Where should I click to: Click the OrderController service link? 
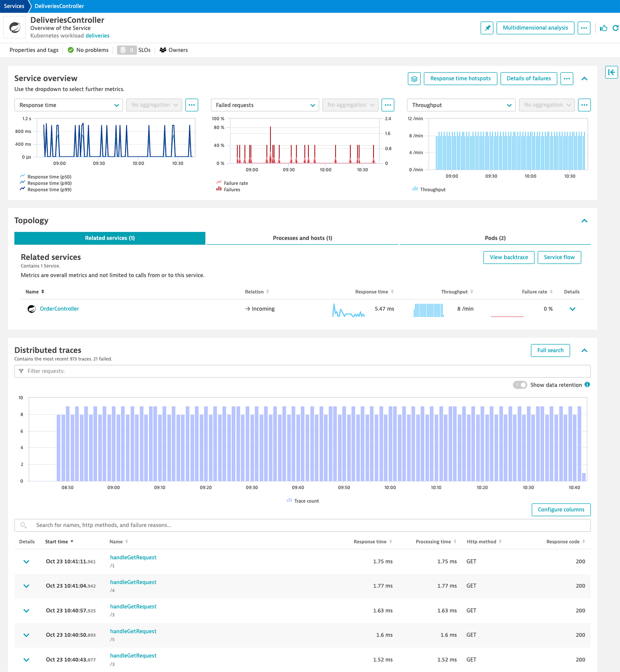[59, 309]
